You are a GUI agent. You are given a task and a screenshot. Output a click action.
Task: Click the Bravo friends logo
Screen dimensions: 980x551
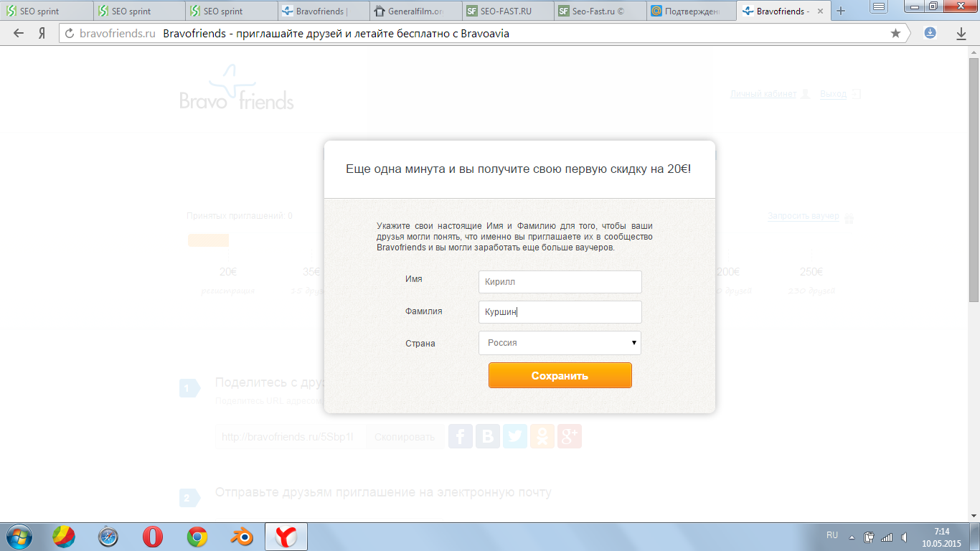[237, 88]
